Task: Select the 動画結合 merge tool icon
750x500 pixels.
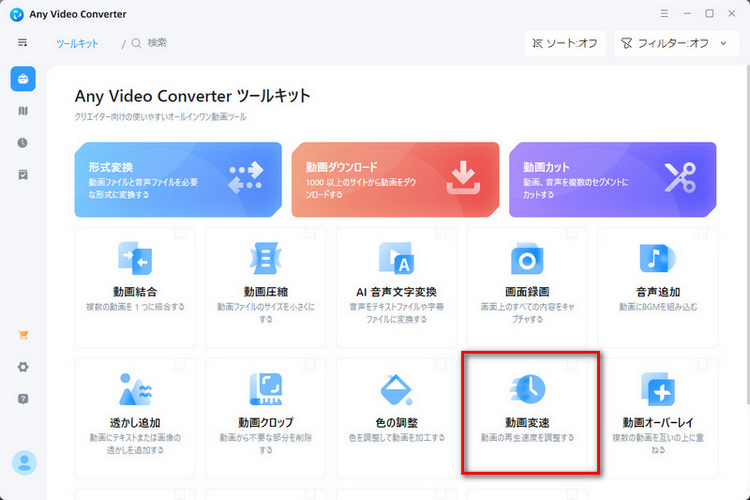Action: pos(135,258)
